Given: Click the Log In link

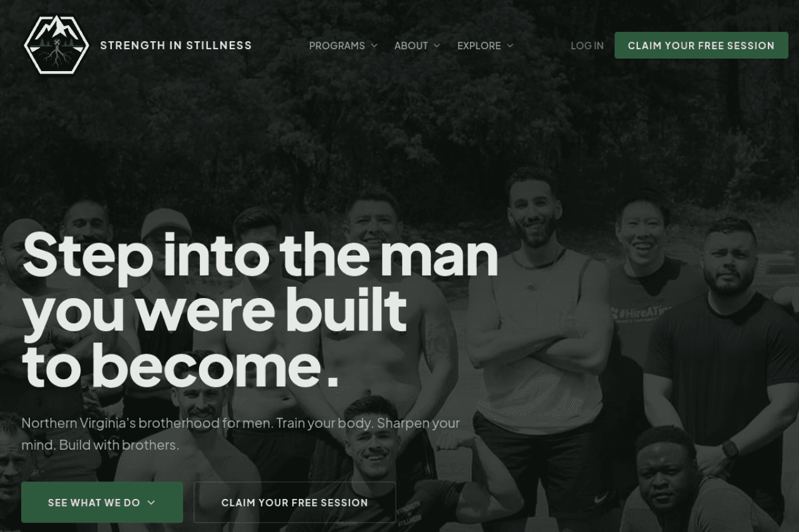Looking at the screenshot, I should (x=587, y=46).
